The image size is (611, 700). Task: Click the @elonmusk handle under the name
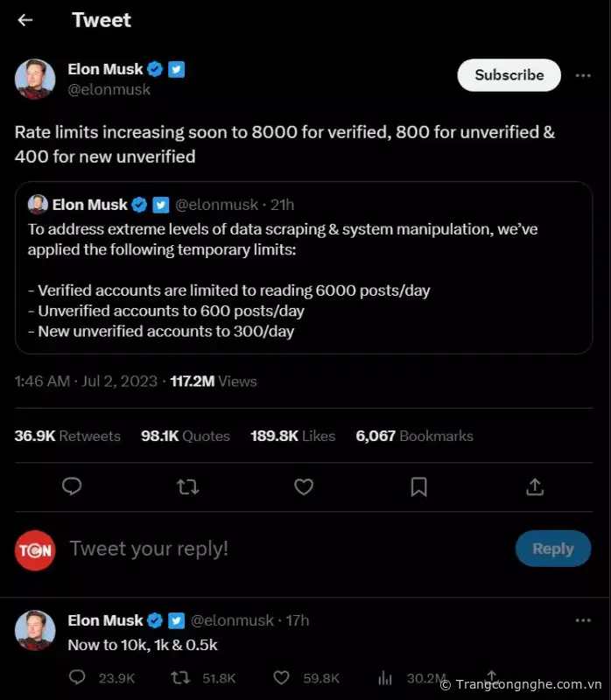tap(109, 89)
